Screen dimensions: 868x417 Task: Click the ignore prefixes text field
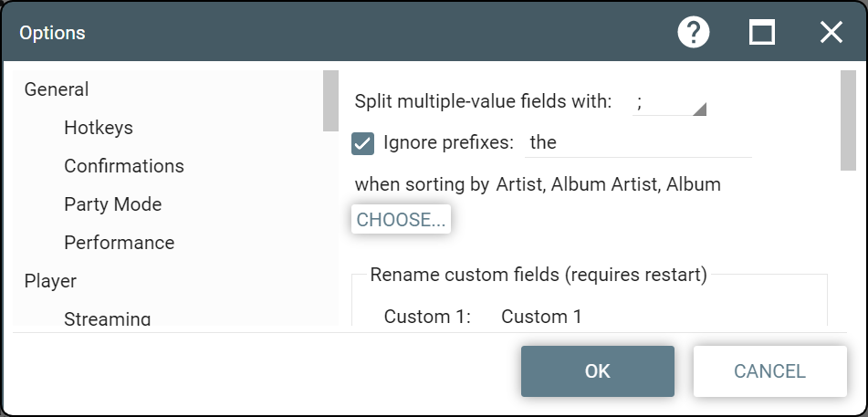[639, 143]
